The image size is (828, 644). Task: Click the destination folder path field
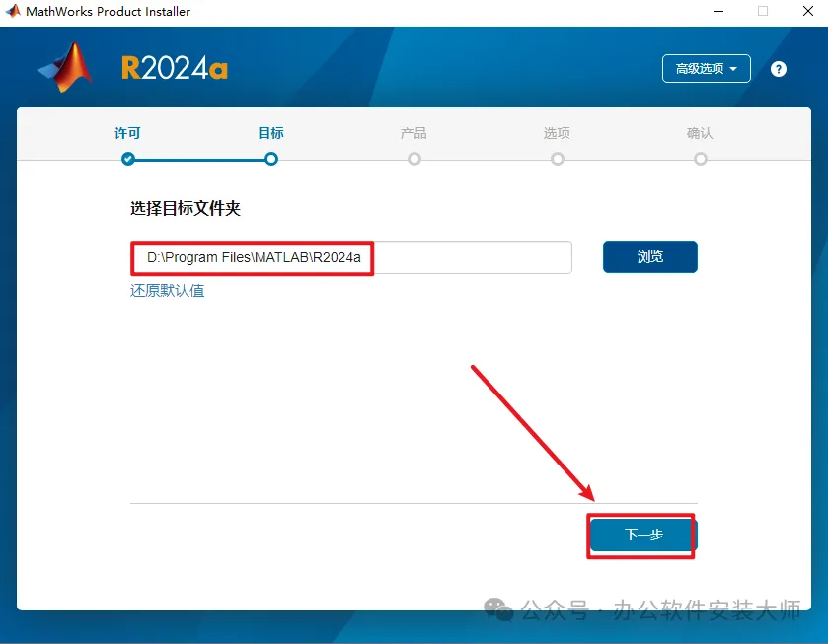pos(351,257)
